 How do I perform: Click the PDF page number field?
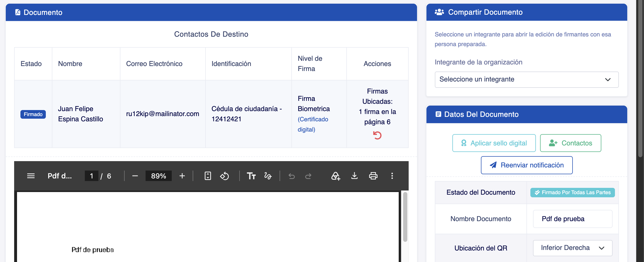coord(92,176)
